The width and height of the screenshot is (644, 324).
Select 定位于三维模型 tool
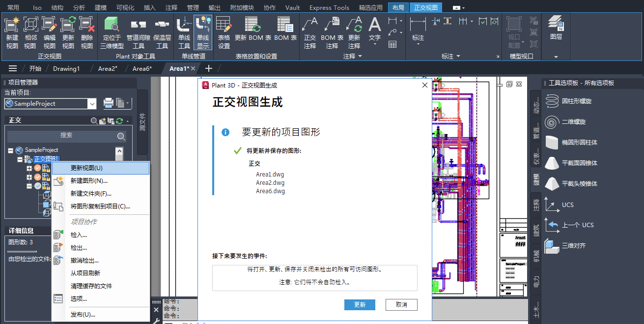click(x=112, y=32)
